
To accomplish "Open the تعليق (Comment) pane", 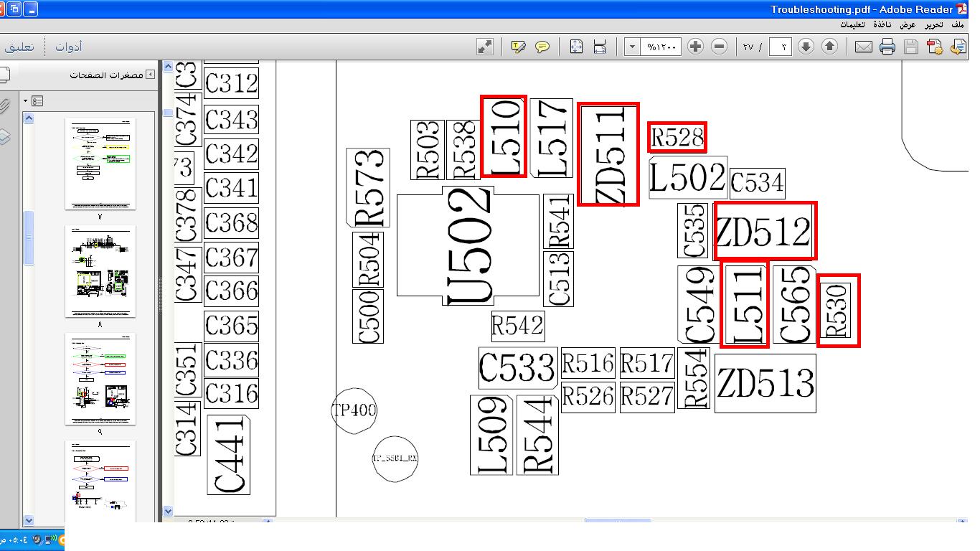I will 19,47.
